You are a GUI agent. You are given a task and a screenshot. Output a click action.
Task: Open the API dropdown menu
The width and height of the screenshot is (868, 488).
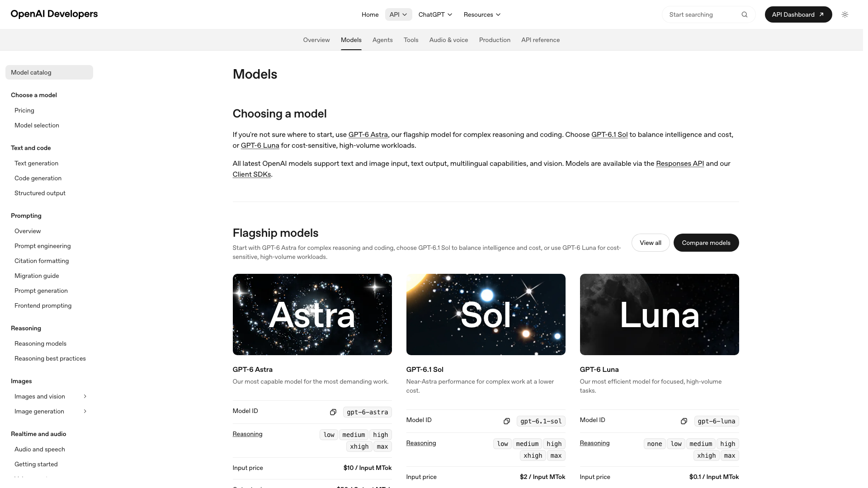398,14
